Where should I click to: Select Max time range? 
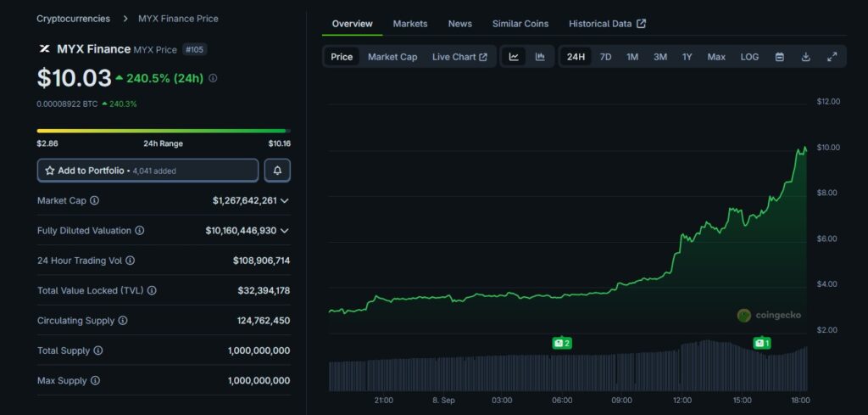coord(716,57)
